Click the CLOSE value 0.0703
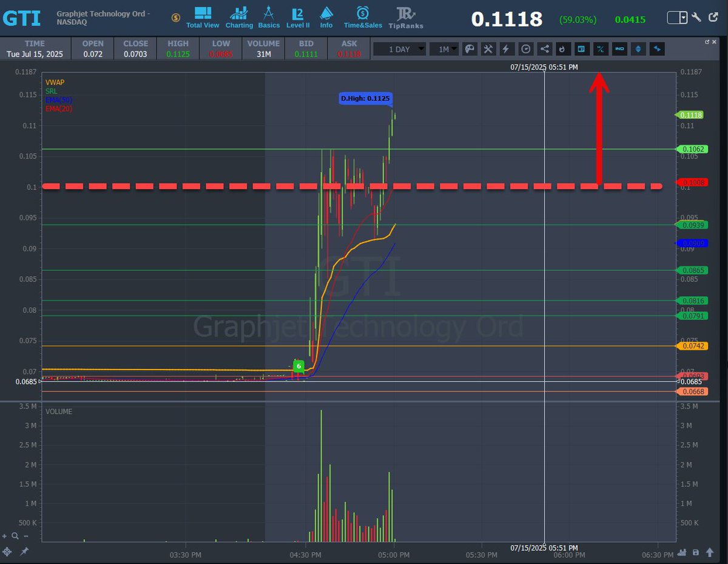The image size is (728, 564). click(x=135, y=54)
